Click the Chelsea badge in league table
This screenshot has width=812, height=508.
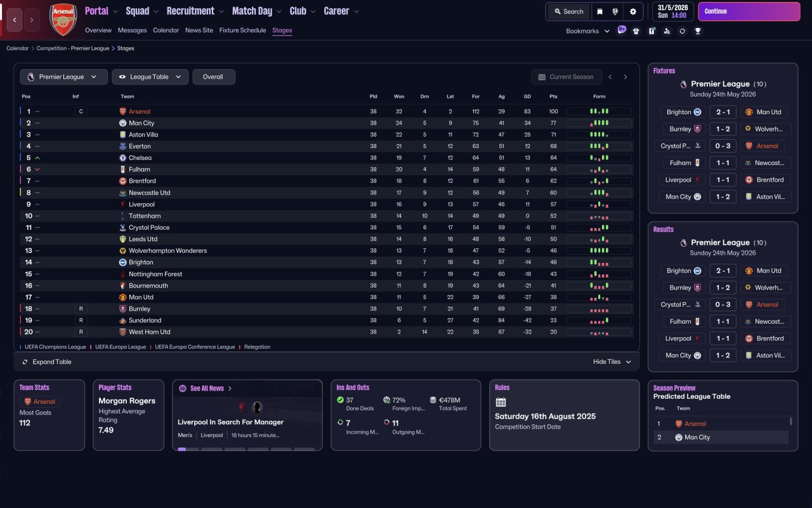(123, 157)
